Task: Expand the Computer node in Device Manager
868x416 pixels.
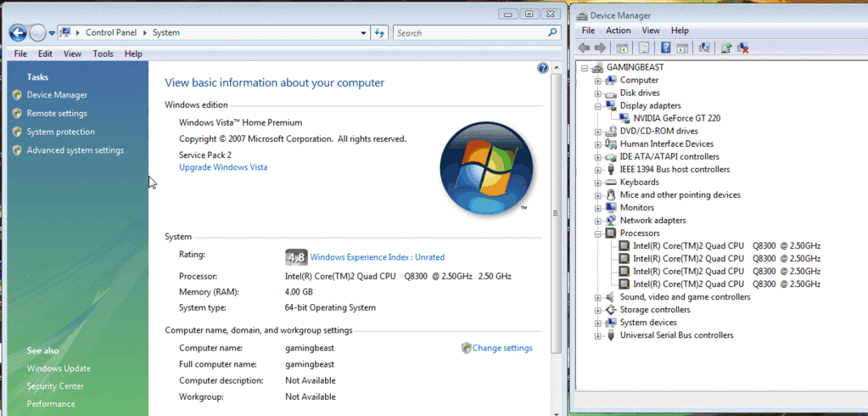Action: coord(598,81)
